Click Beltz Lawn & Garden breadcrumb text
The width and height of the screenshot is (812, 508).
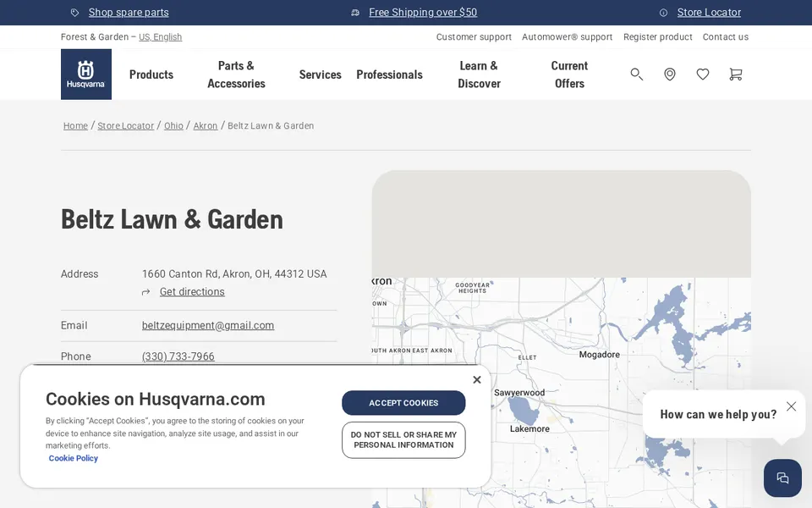pyautogui.click(x=271, y=125)
